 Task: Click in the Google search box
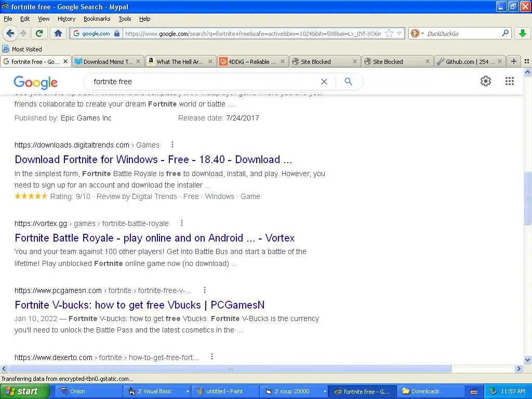pyautogui.click(x=204, y=82)
